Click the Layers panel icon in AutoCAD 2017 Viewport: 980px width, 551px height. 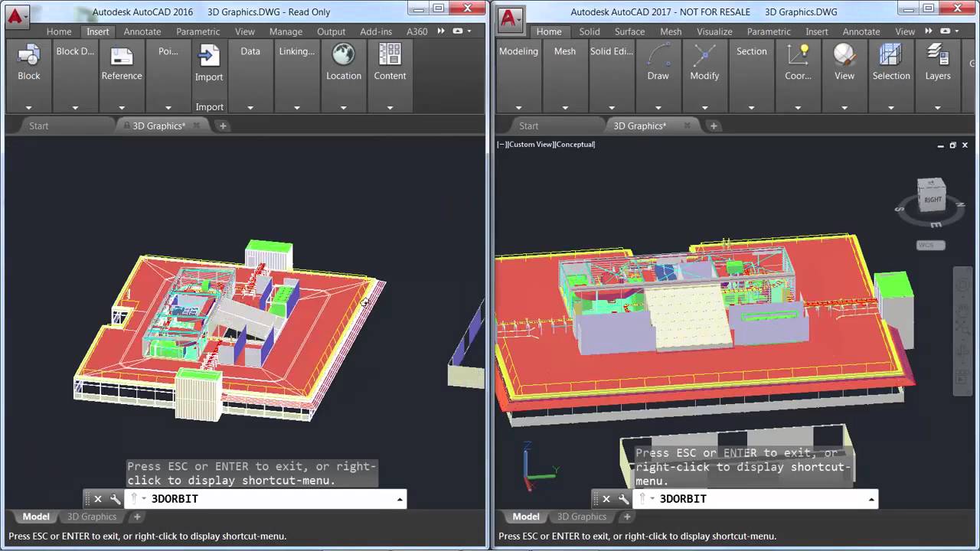click(938, 55)
